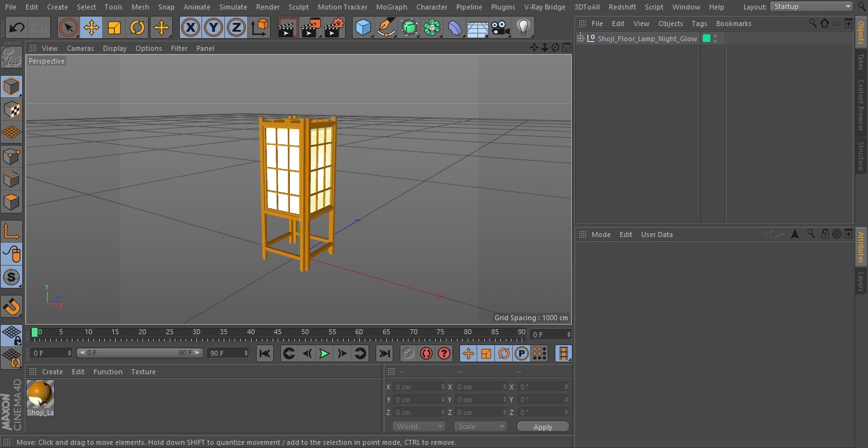Image resolution: width=868 pixels, height=448 pixels.
Task: Open the MoGraph menu
Action: (x=391, y=7)
